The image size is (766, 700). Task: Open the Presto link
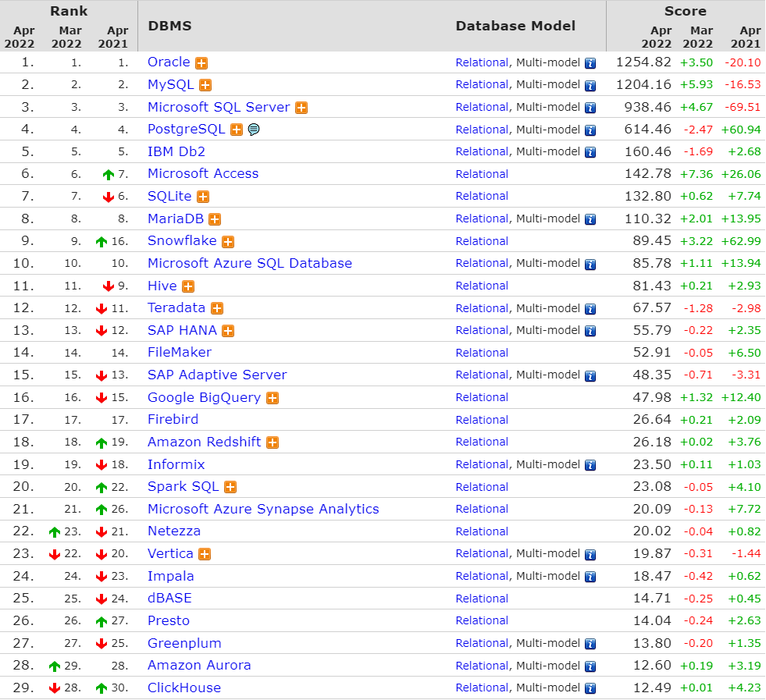pyautogui.click(x=169, y=620)
